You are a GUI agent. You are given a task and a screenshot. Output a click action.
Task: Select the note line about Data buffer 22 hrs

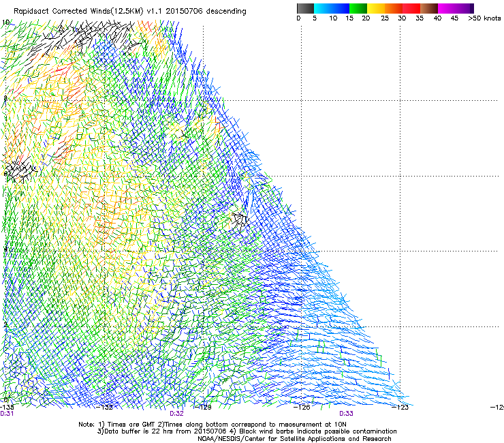[247, 431]
